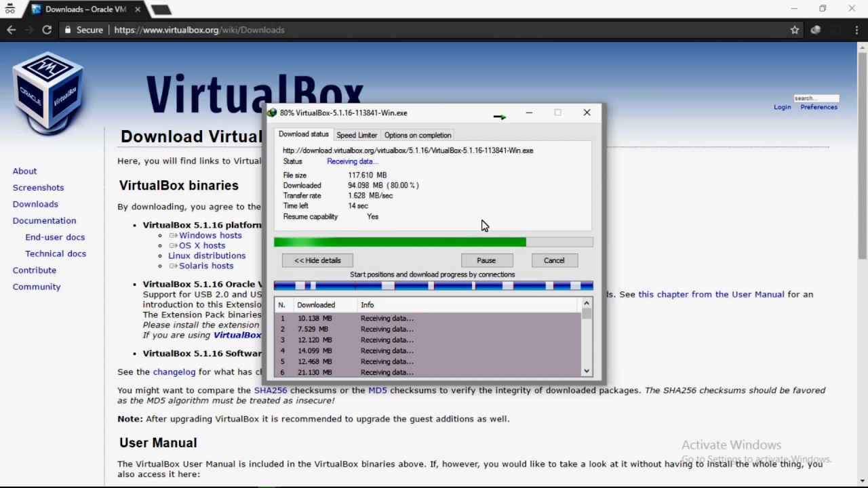Open the SHA256 checksums link
The width and height of the screenshot is (868, 488).
(271, 390)
